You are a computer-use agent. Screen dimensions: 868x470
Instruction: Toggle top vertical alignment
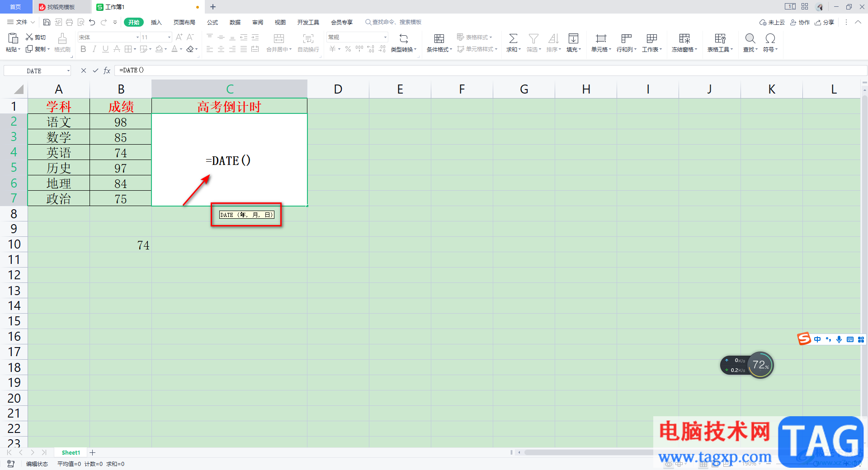pos(210,37)
